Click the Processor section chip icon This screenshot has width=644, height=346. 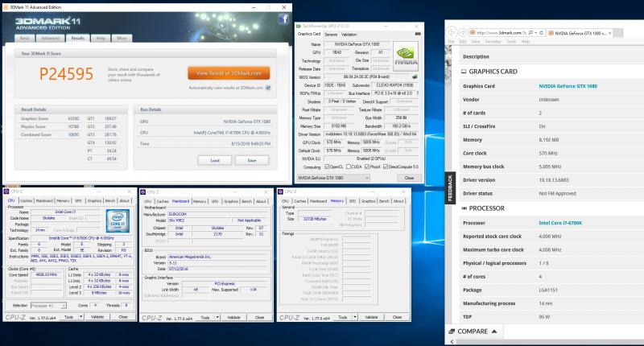point(464,208)
